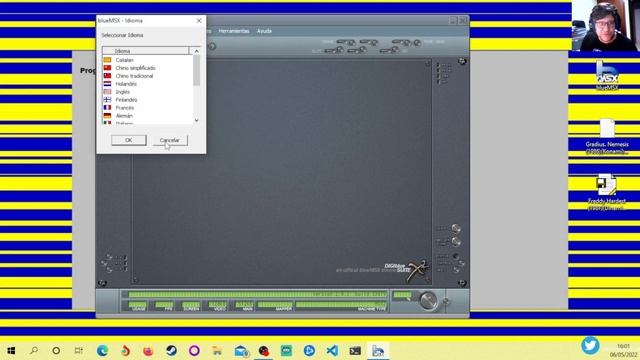
Task: Click the Cortana circle on the taskbar
Action: point(56,351)
